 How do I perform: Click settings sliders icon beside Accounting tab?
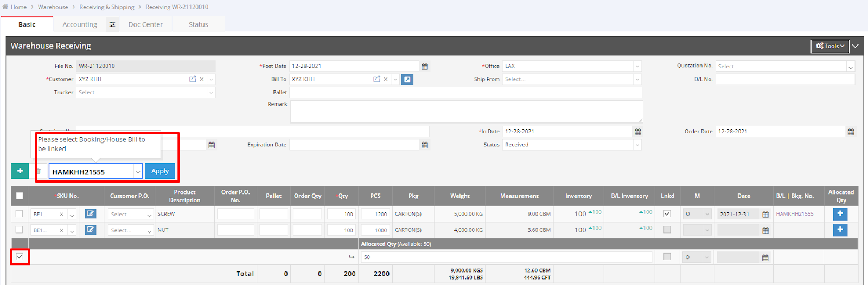[112, 24]
